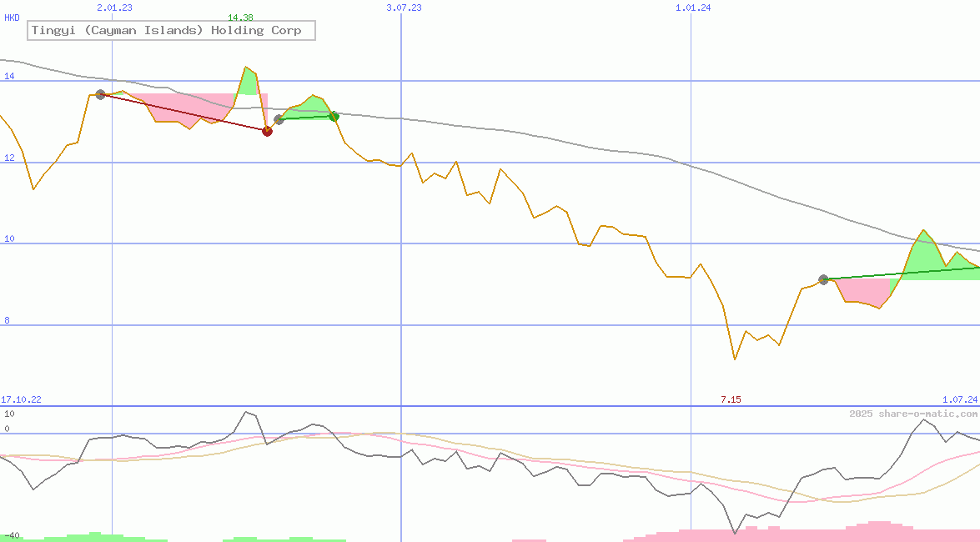Click the 7.15 low price label
This screenshot has height=542, width=980.
coord(731,400)
